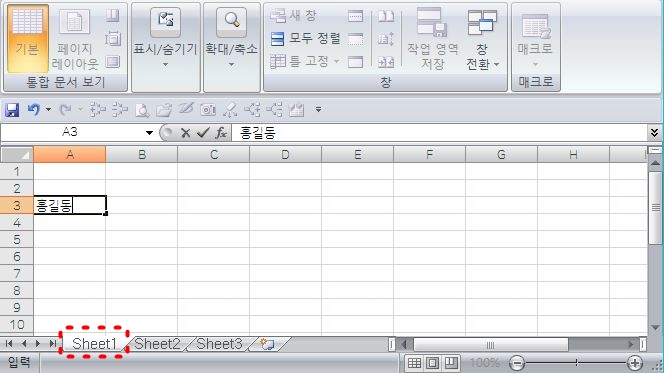Viewport: 664px width, 373px height.
Task: Open the 창 전환 switch windows dropdown
Action: (x=482, y=39)
